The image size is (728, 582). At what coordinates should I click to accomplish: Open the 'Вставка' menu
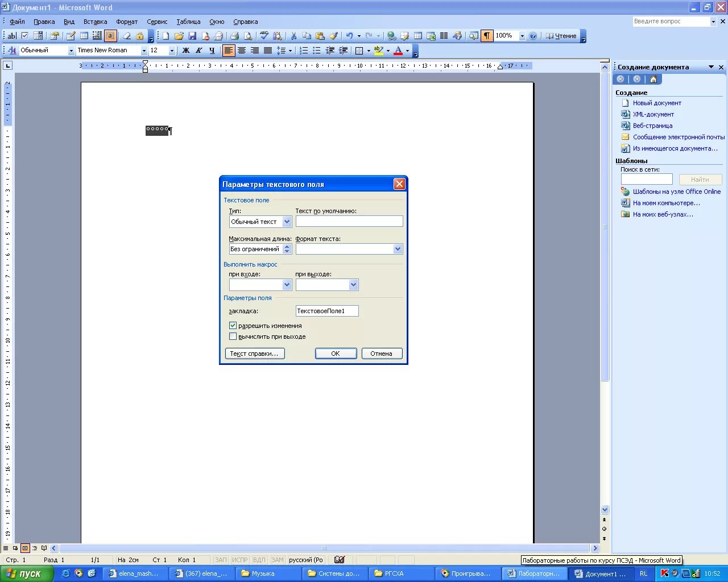click(95, 22)
